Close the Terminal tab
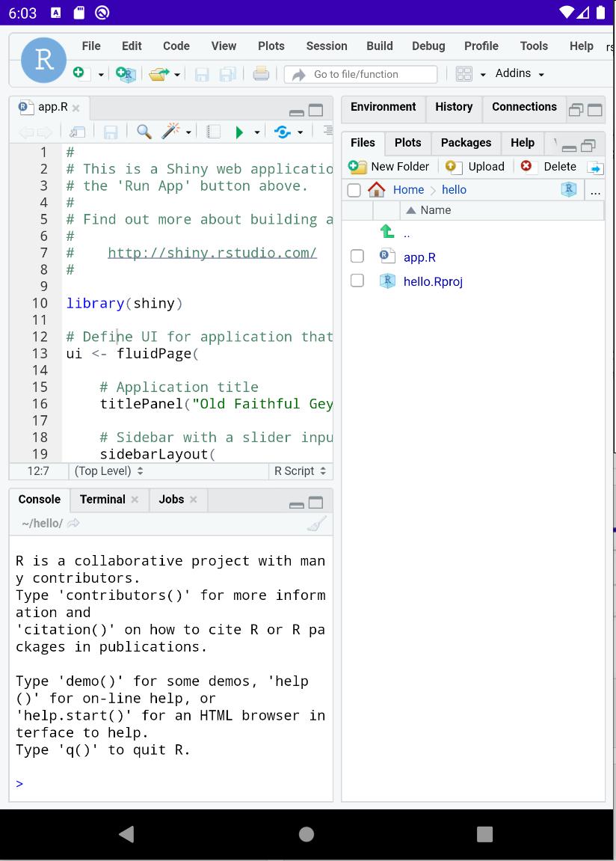This screenshot has height=861, width=616. 135,500
